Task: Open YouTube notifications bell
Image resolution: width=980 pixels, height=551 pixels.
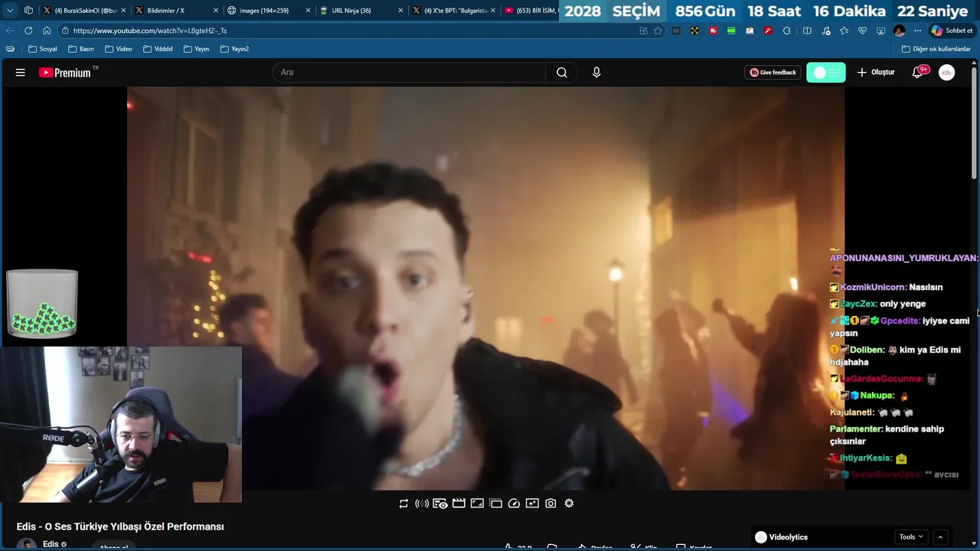Action: (917, 73)
